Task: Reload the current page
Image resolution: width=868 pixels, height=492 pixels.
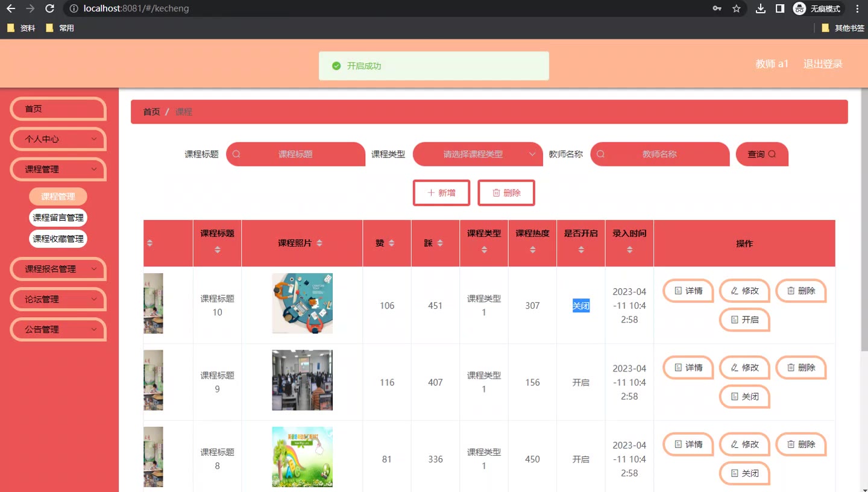Action: pyautogui.click(x=50, y=8)
